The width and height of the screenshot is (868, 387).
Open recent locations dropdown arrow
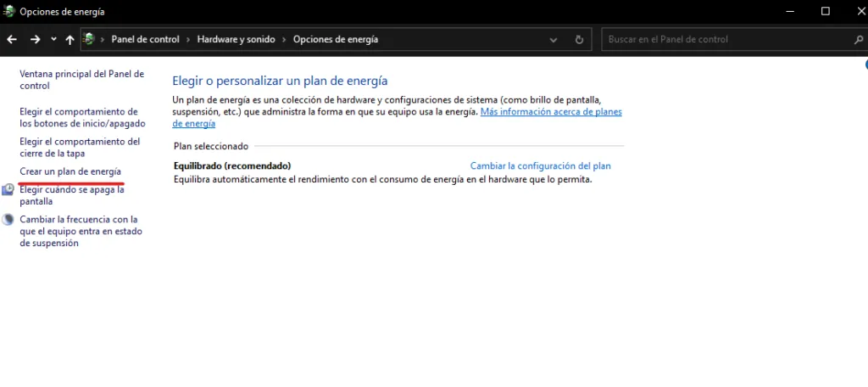(x=53, y=39)
